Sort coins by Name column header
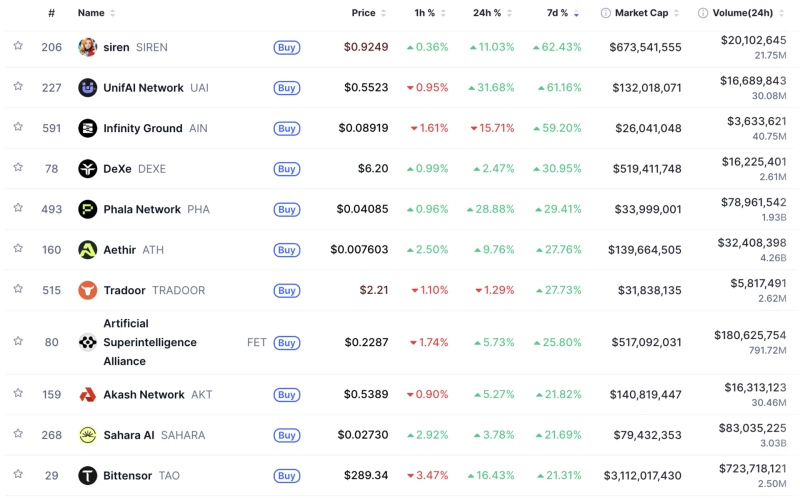800x498 pixels. [x=91, y=13]
